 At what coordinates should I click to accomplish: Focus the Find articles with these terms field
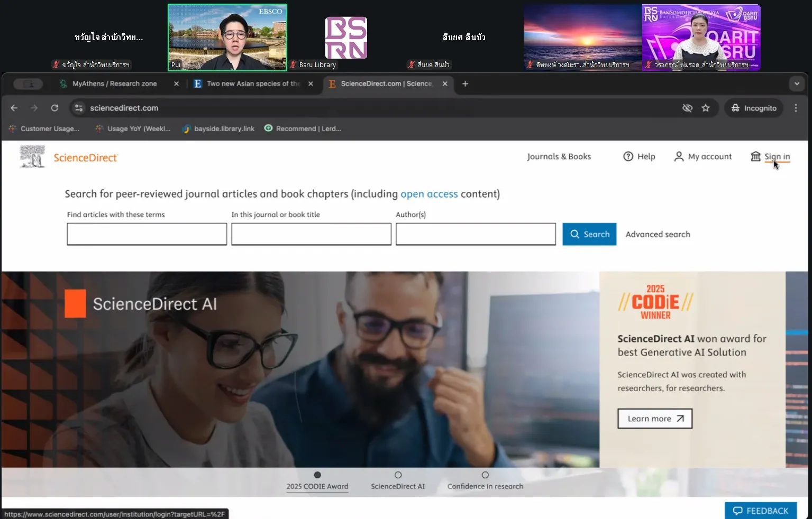click(147, 234)
